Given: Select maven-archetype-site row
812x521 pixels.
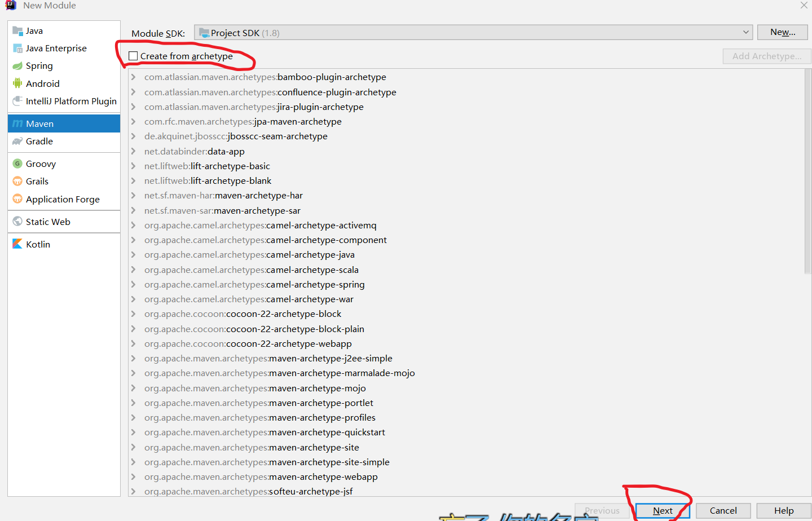Looking at the screenshot, I should click(x=466, y=447).
